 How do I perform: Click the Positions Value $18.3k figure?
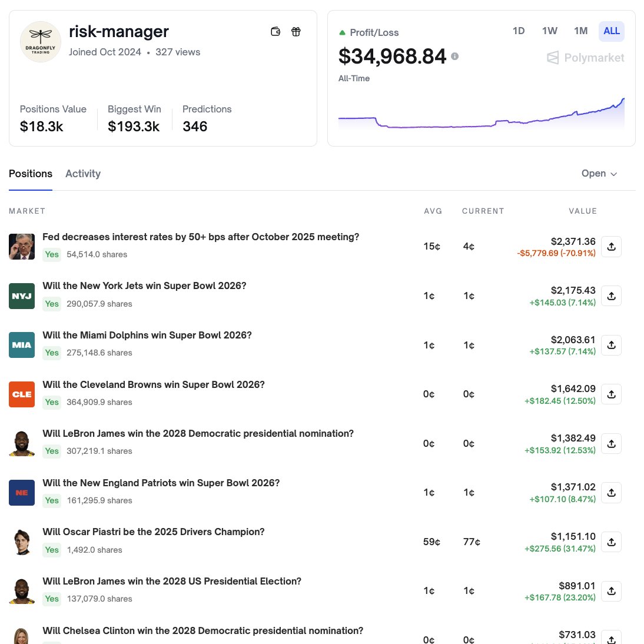tap(41, 127)
